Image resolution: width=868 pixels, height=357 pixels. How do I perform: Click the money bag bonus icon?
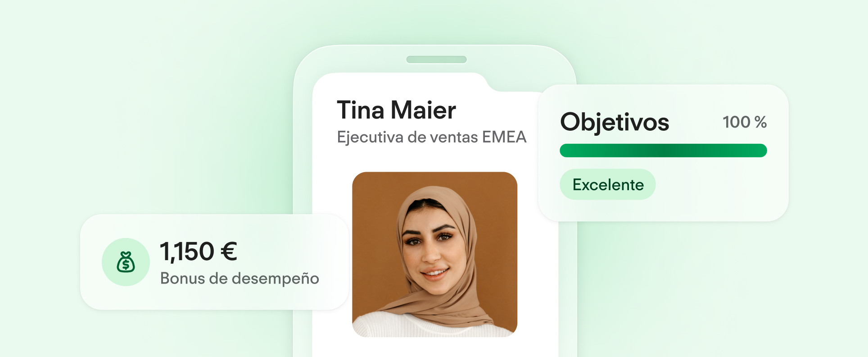coord(126,262)
